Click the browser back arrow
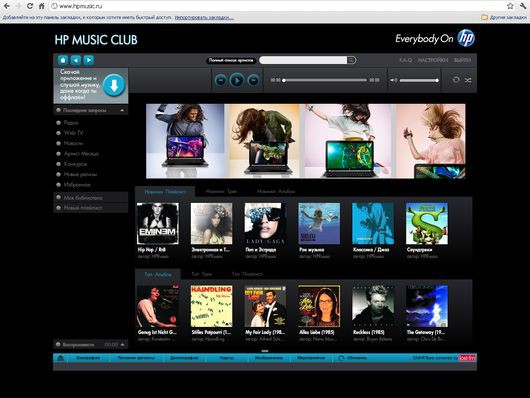Screen dimensions: 530x398 (7, 6)
